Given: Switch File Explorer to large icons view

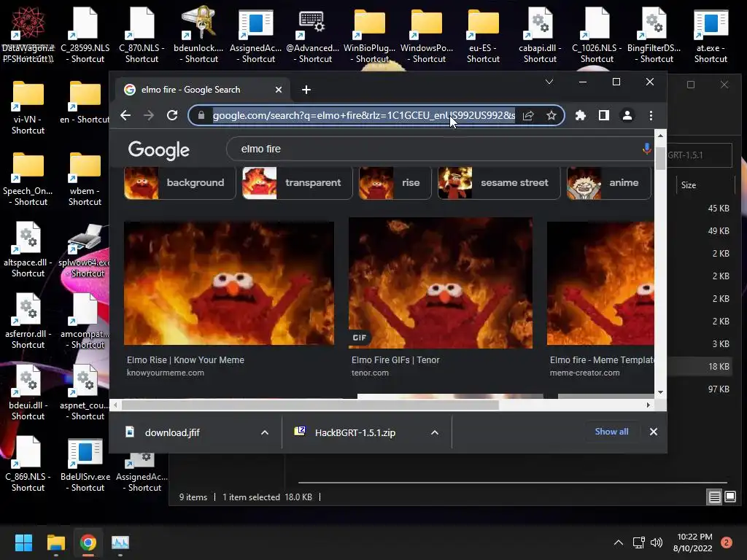Looking at the screenshot, I should coord(730,497).
